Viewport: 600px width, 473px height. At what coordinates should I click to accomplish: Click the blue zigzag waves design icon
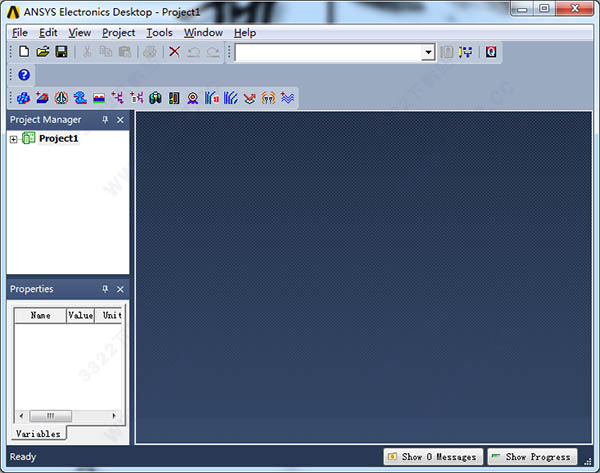tap(287, 98)
